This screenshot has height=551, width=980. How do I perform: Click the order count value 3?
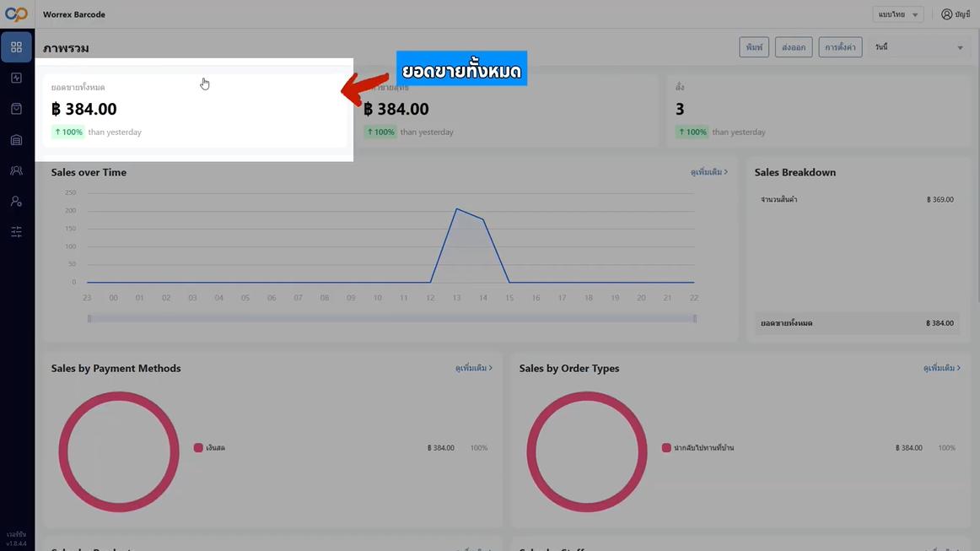tap(680, 109)
